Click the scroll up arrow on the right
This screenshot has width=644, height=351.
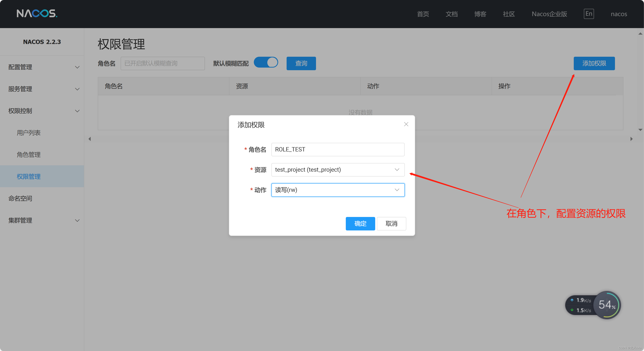pos(640,34)
